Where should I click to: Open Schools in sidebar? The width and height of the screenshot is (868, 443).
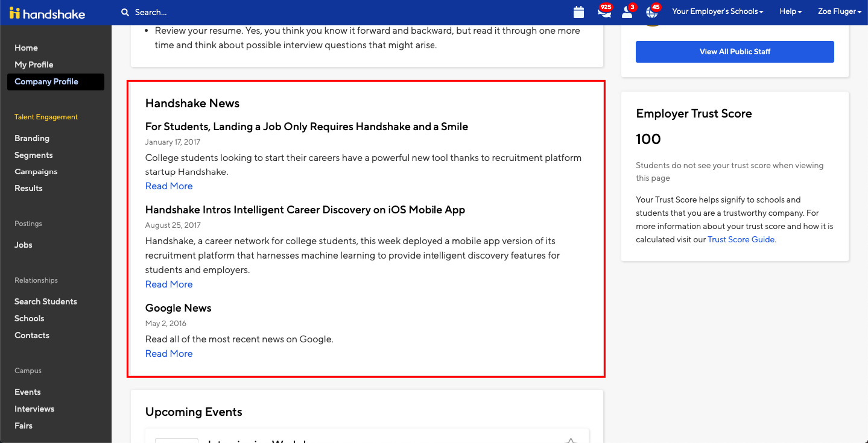point(30,318)
